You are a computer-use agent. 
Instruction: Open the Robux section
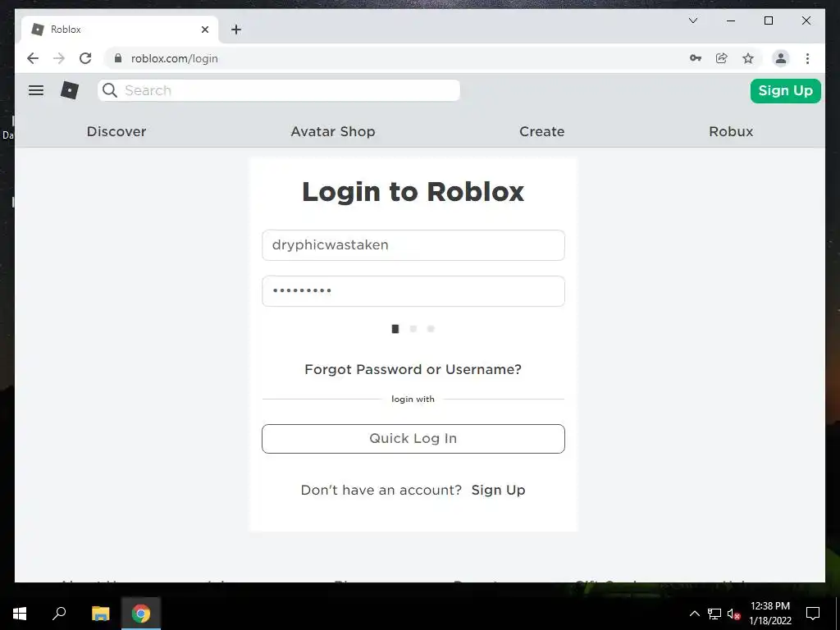(731, 131)
